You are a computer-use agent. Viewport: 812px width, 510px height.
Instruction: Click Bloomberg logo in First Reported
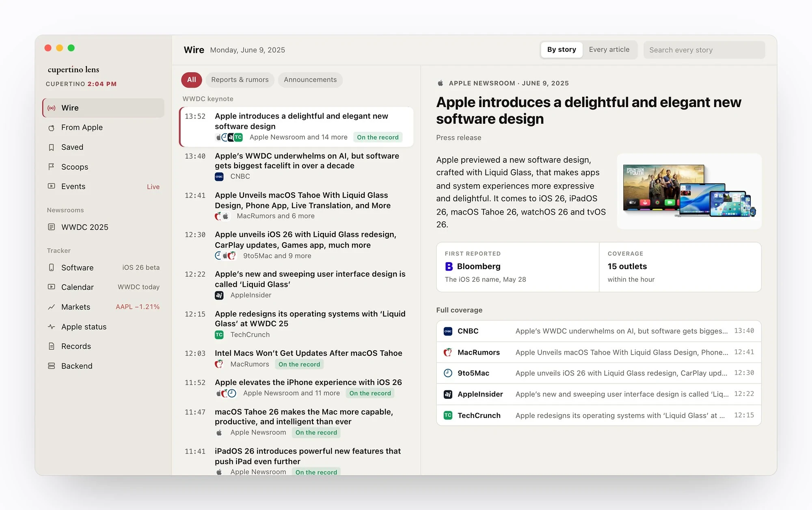click(449, 267)
